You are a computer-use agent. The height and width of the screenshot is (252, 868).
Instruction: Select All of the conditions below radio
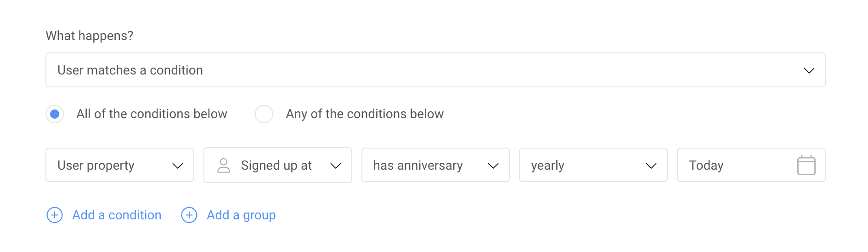pyautogui.click(x=55, y=114)
